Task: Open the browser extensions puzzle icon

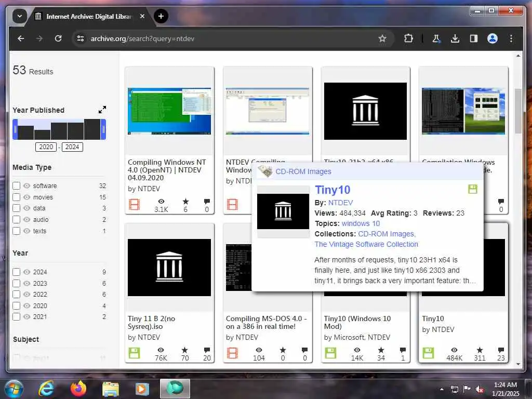Action: coord(408,38)
